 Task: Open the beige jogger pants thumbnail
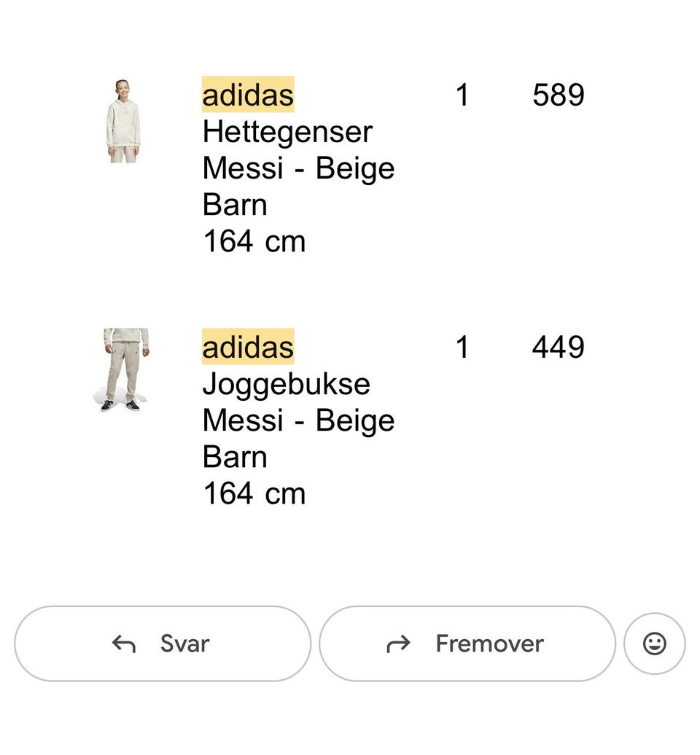[125, 369]
